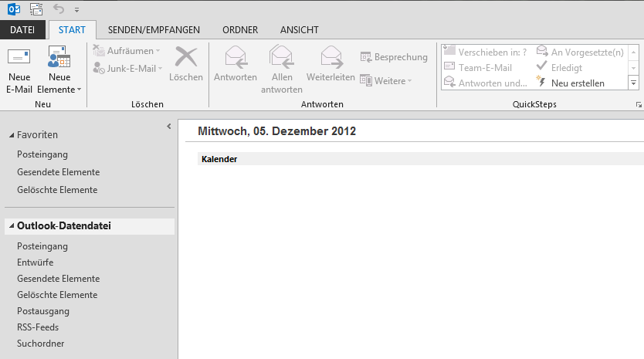
Task: Click the Undo arrow in quick access toolbar
Action: (59, 8)
